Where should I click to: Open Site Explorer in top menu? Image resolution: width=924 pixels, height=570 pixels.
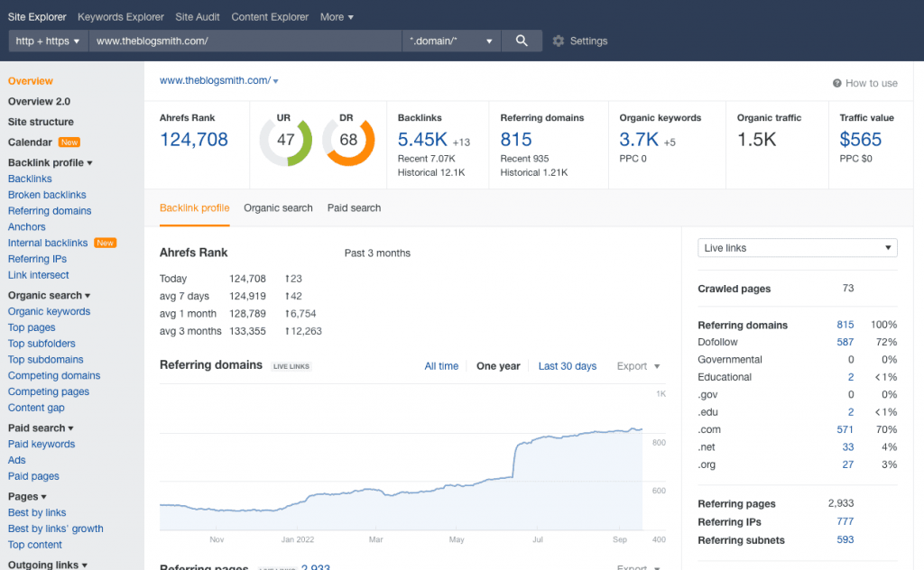click(x=37, y=17)
